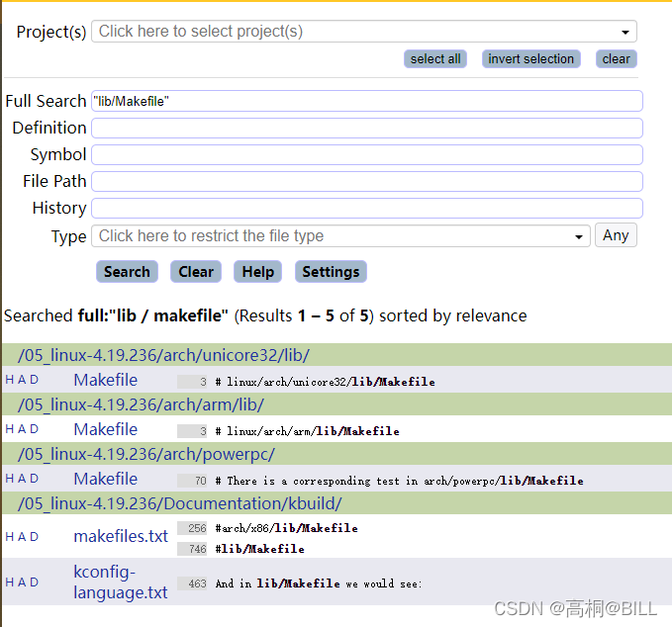Click D (download) for makefiles.txt

[x=35, y=537]
